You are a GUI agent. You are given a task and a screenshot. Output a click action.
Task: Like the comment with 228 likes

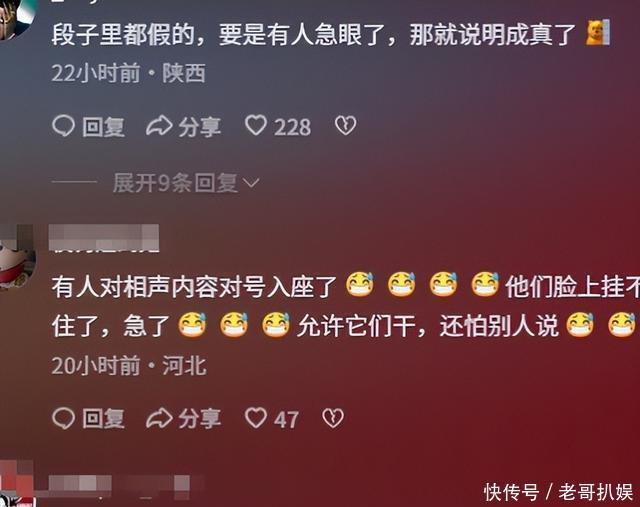256,125
